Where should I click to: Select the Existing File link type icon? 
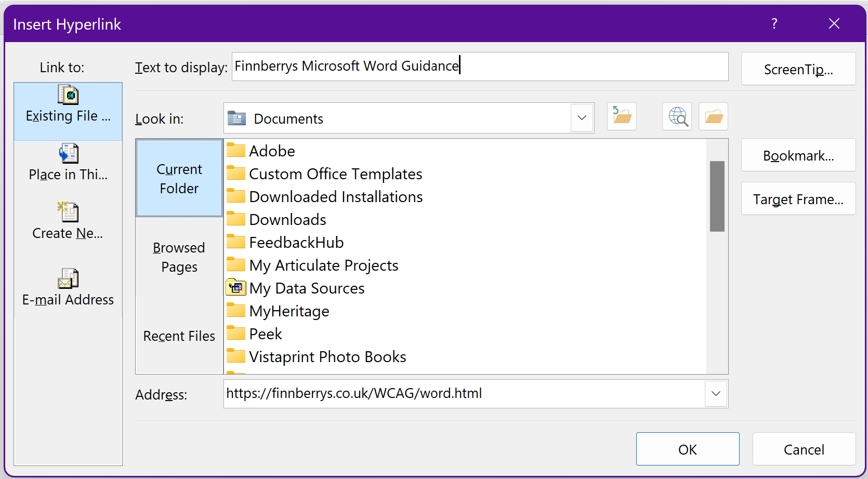(68, 95)
